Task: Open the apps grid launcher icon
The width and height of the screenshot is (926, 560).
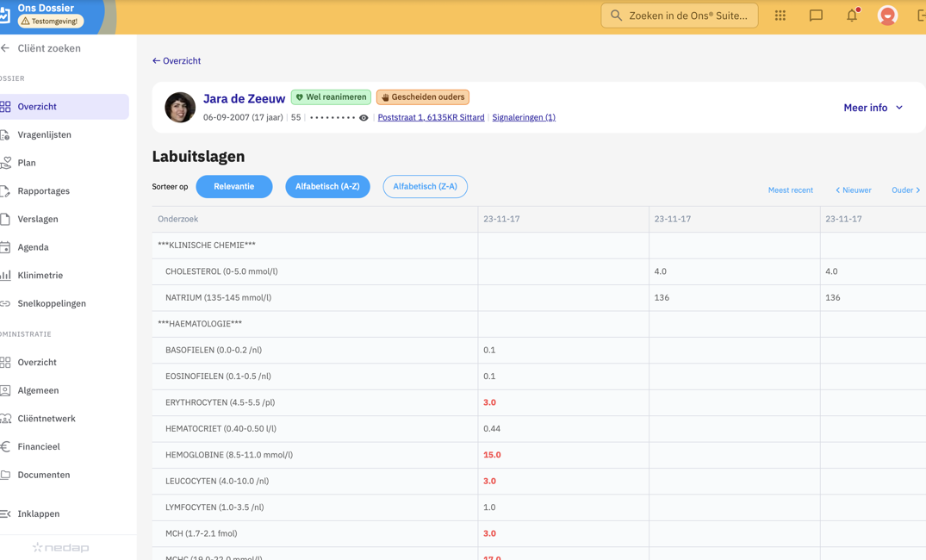Action: coord(780,16)
